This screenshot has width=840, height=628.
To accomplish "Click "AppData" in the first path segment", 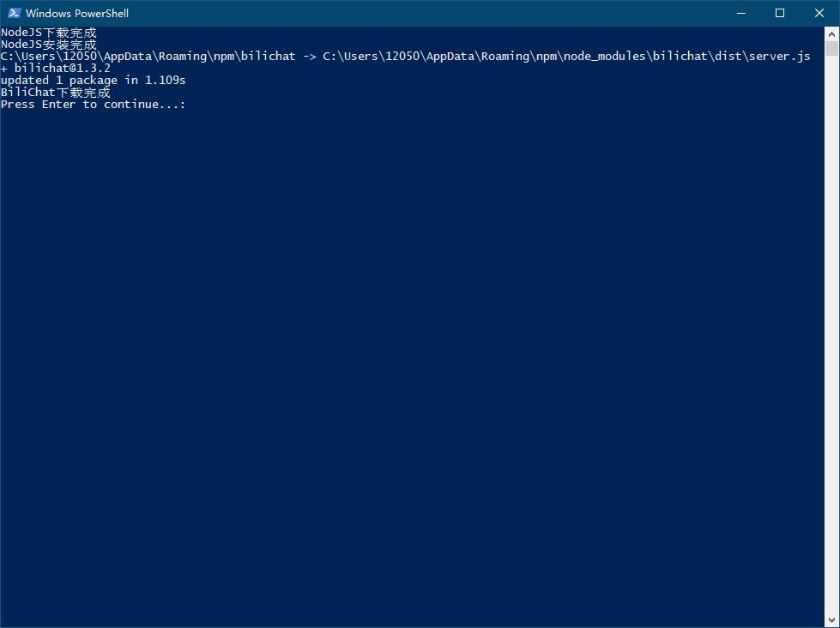I will tap(131, 57).
